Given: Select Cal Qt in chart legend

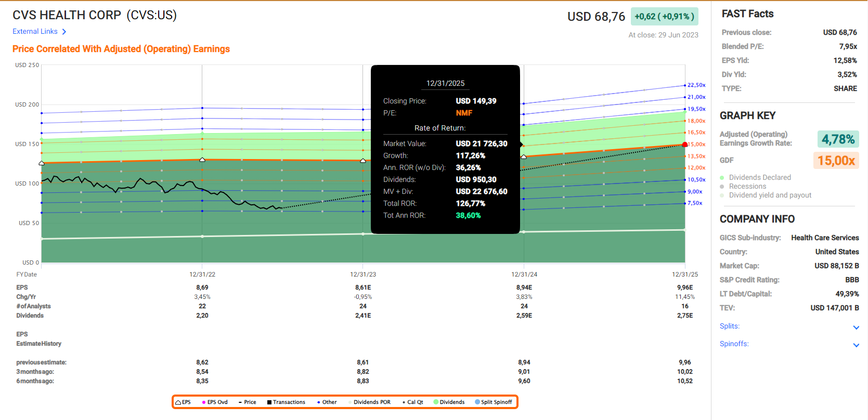Looking at the screenshot, I should (x=415, y=402).
